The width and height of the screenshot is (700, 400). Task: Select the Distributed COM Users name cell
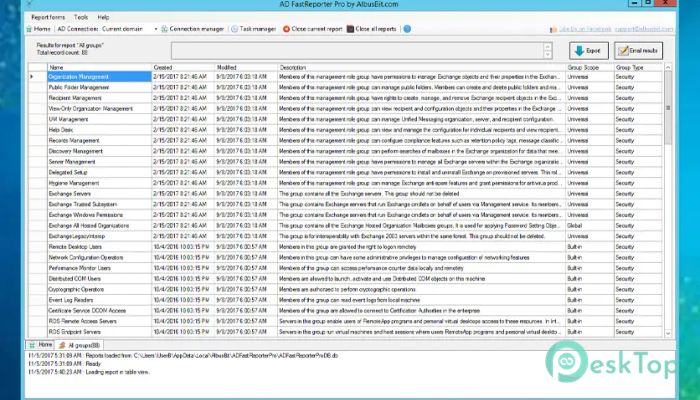click(x=99, y=279)
